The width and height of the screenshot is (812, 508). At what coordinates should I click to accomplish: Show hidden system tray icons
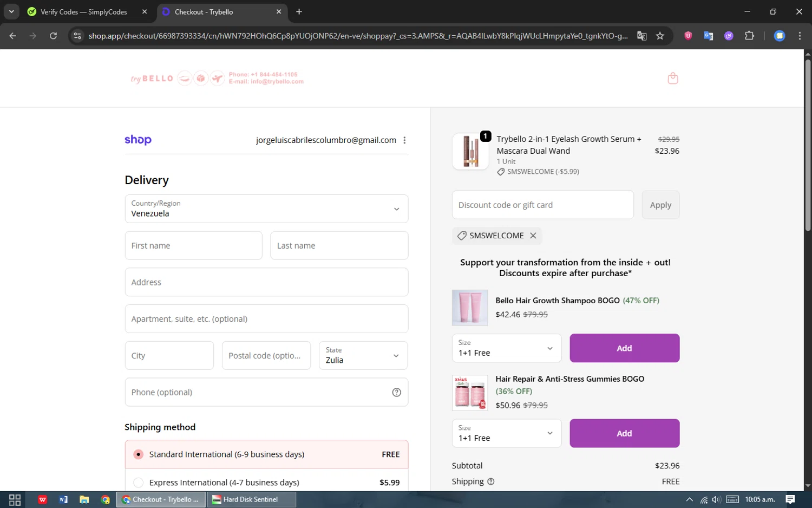tap(689, 499)
